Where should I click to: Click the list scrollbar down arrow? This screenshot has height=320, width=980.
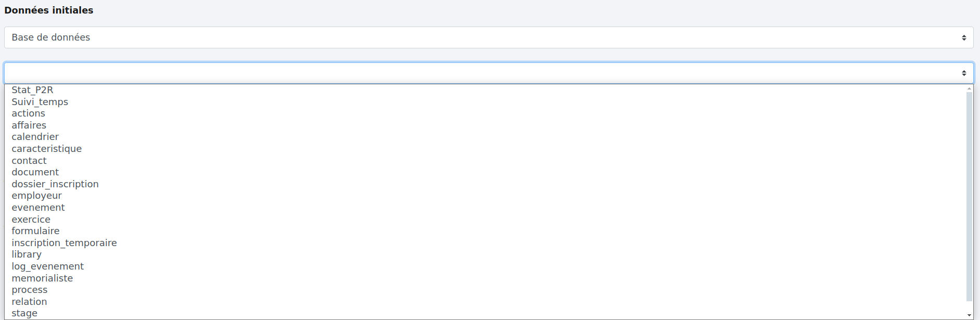pos(969,315)
